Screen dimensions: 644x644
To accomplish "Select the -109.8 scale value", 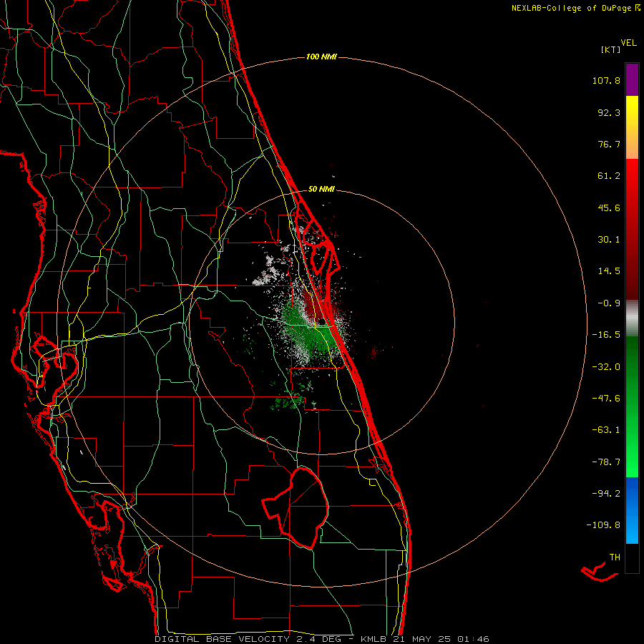I will coord(603,525).
